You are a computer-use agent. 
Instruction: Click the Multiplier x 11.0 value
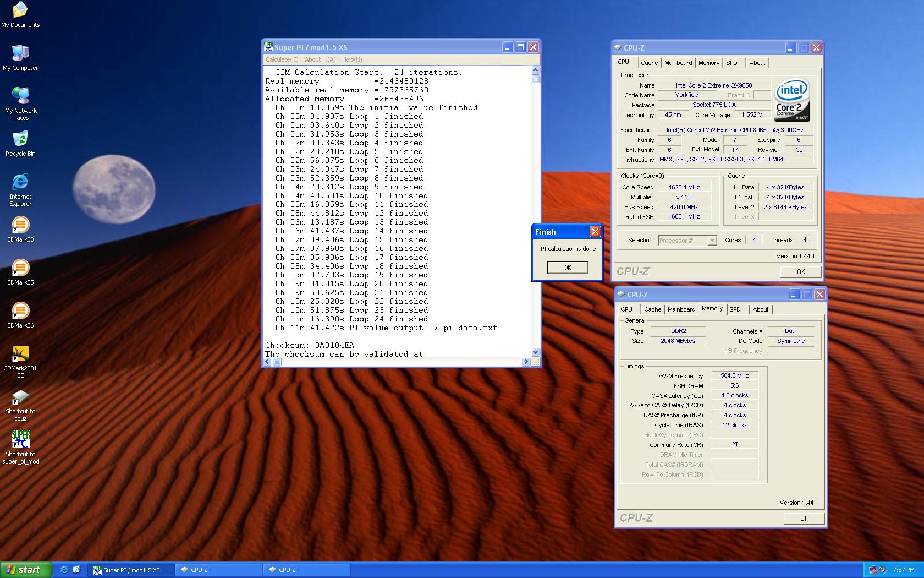[684, 197]
